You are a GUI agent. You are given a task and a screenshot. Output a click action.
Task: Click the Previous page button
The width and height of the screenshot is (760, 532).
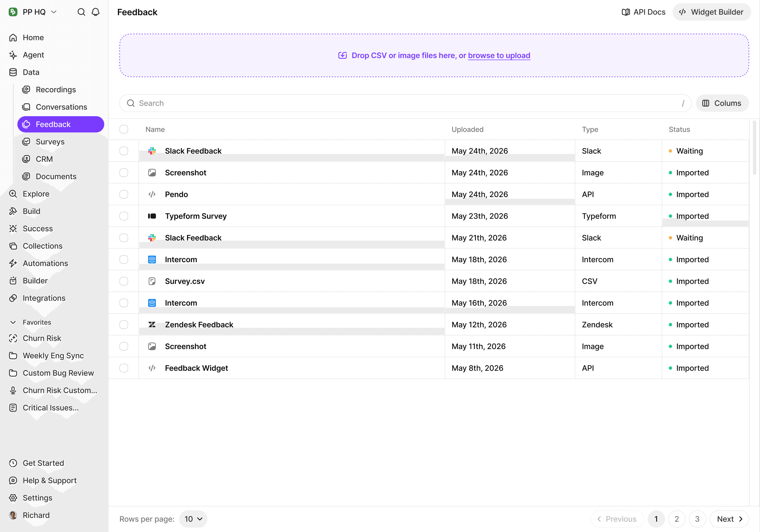pyautogui.click(x=617, y=519)
